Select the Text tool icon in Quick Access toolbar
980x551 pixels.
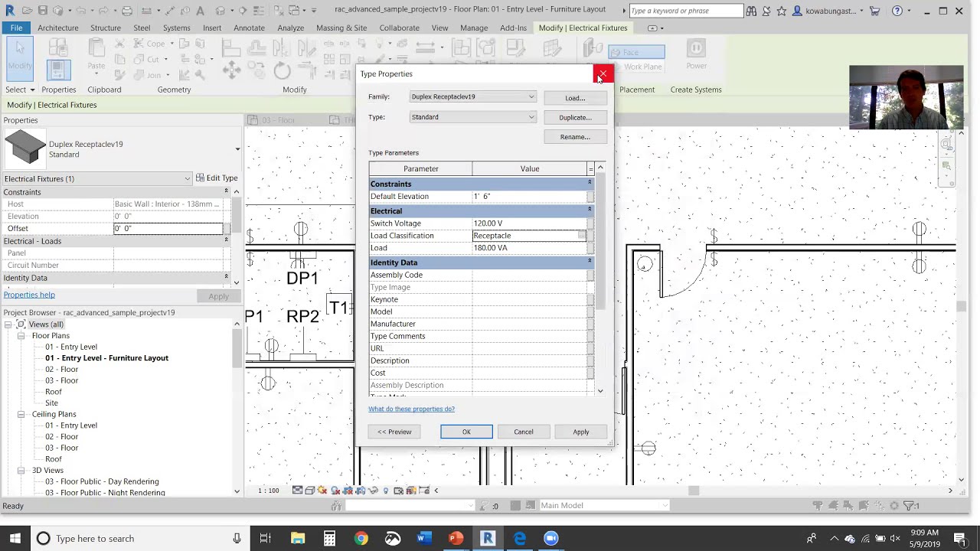coord(201,11)
